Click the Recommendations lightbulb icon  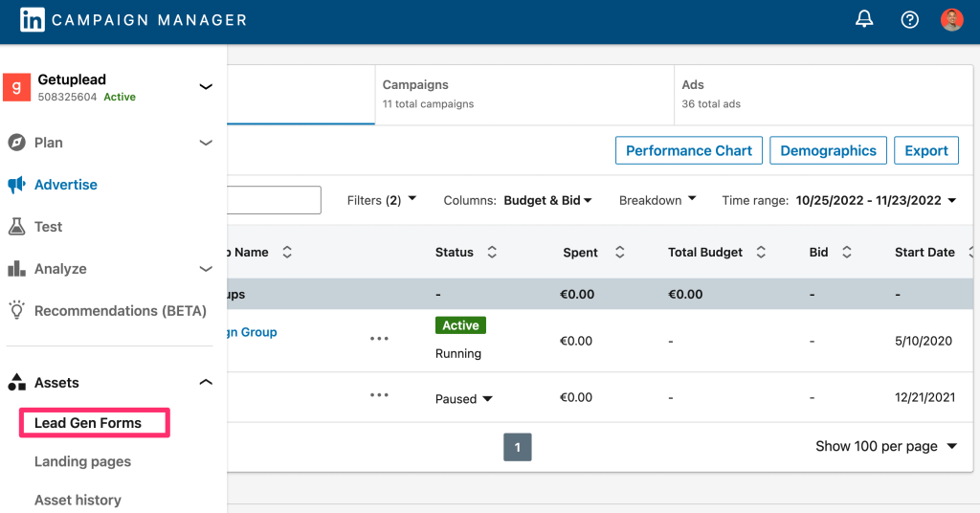tap(17, 310)
